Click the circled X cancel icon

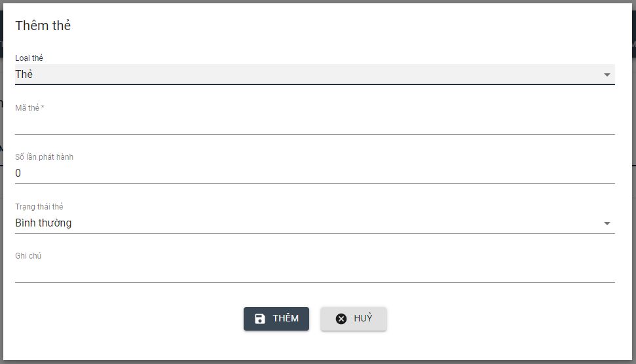point(341,319)
